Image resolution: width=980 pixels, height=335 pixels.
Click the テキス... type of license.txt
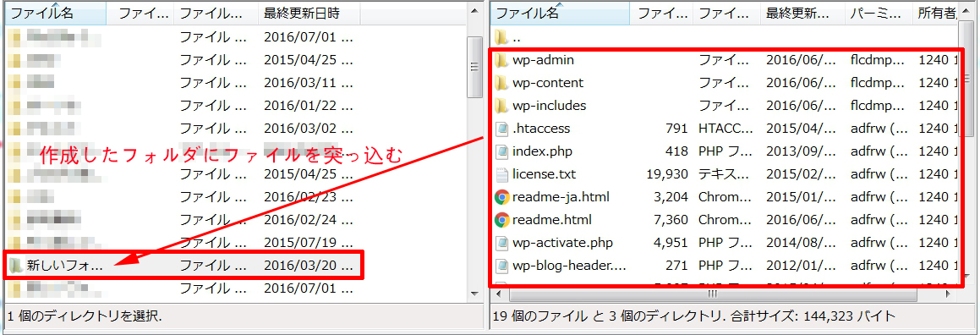pos(724,174)
